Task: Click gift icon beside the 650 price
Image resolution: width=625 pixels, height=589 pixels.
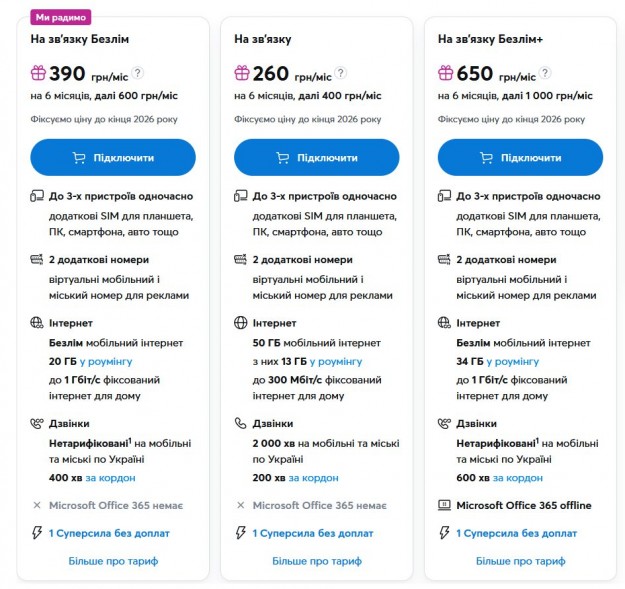Action: pyautogui.click(x=445, y=73)
